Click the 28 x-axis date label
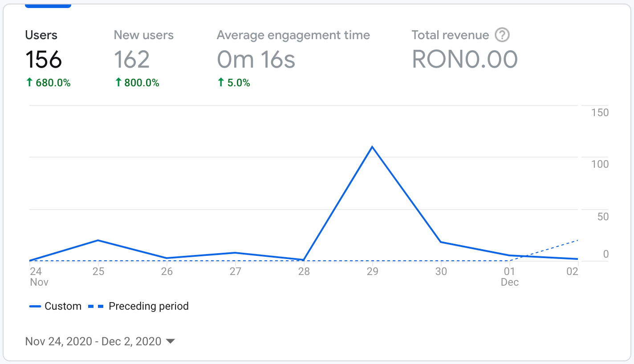This screenshot has height=364, width=634. pos(304,271)
